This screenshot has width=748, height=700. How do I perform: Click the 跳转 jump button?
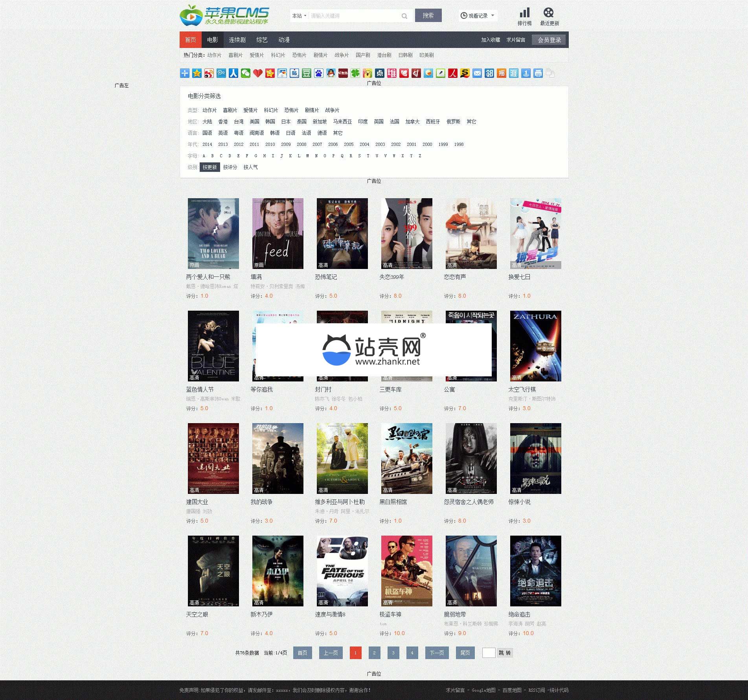pos(505,653)
